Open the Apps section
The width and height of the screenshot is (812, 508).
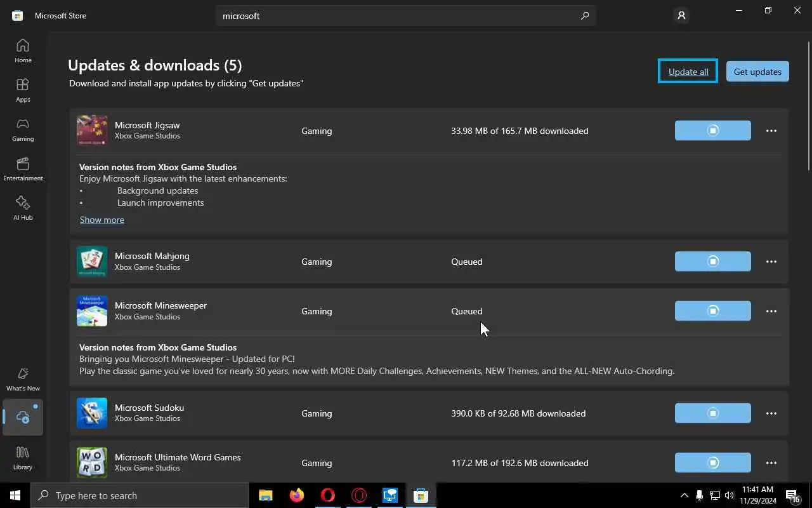coord(23,90)
